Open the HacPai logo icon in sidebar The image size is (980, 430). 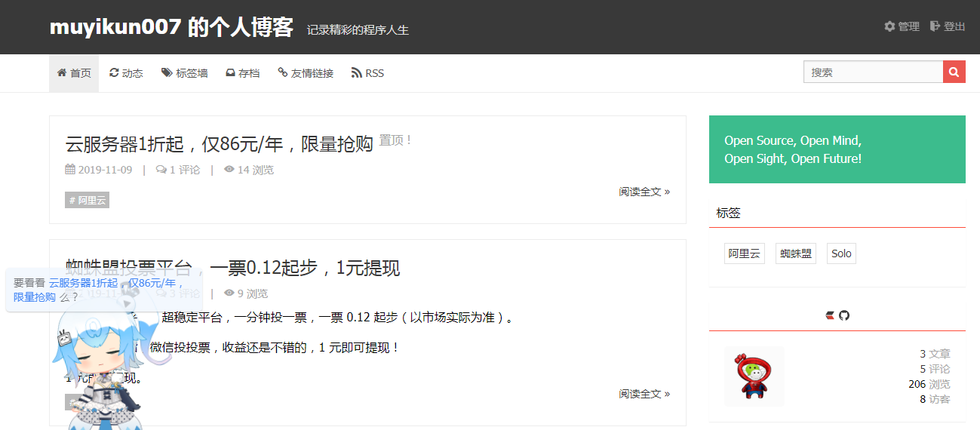click(831, 315)
